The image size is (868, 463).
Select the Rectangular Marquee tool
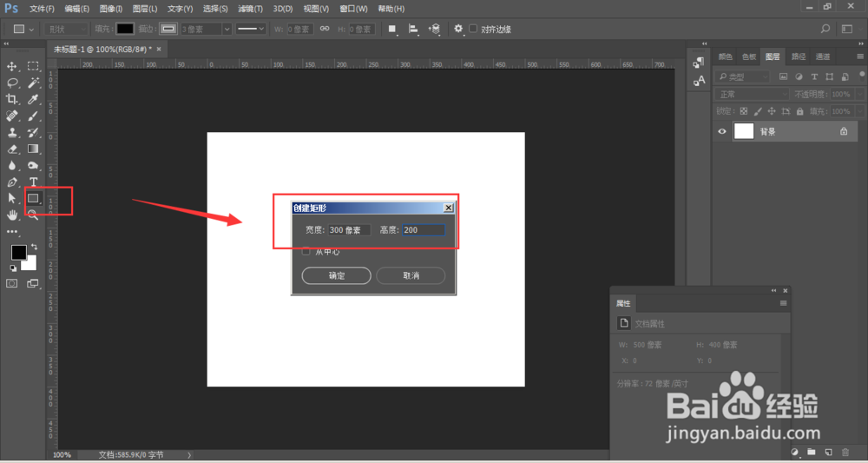[x=33, y=67]
